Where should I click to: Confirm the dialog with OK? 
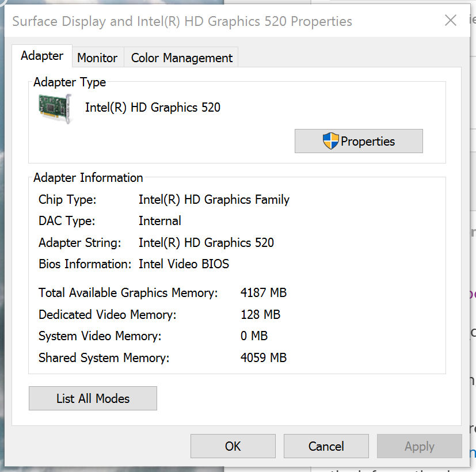[x=233, y=446]
